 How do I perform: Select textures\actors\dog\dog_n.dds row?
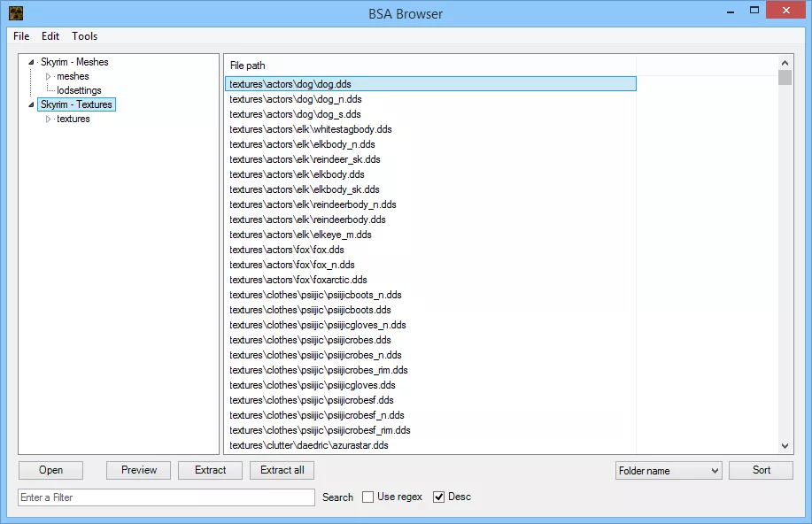(x=430, y=99)
